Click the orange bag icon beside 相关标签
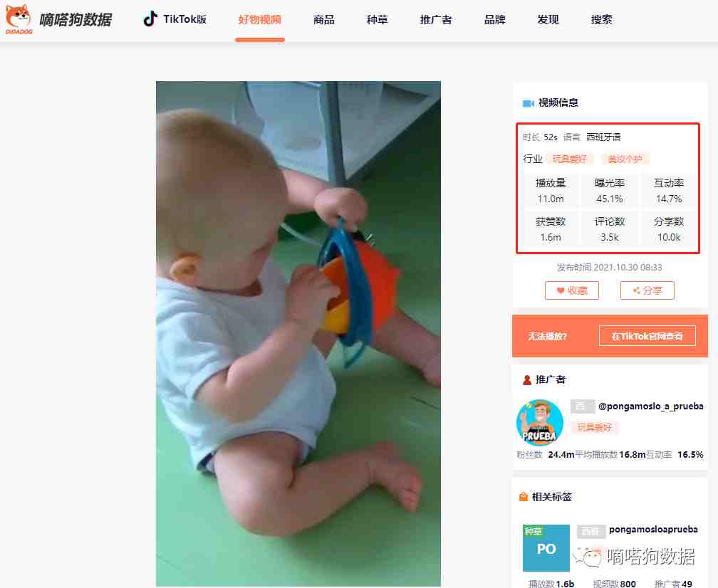The image size is (718, 588). tap(524, 497)
